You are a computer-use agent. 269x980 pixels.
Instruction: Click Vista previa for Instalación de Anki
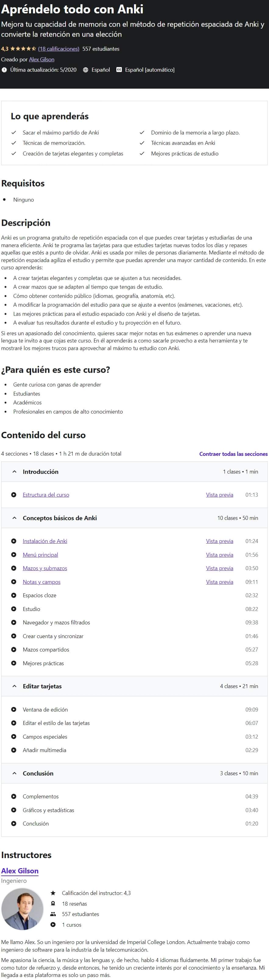pyautogui.click(x=220, y=541)
